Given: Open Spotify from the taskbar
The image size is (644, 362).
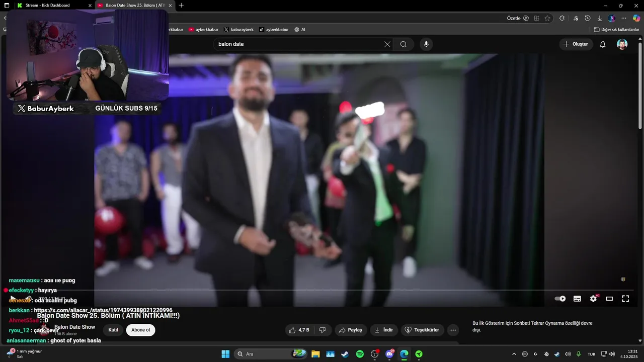Looking at the screenshot, I should click(x=360, y=354).
